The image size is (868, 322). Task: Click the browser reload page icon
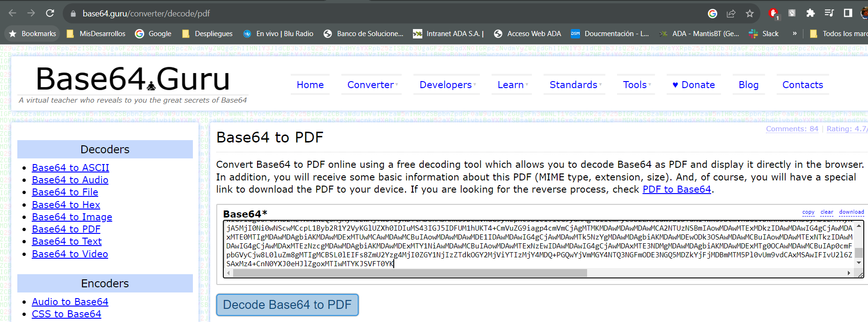tap(50, 13)
